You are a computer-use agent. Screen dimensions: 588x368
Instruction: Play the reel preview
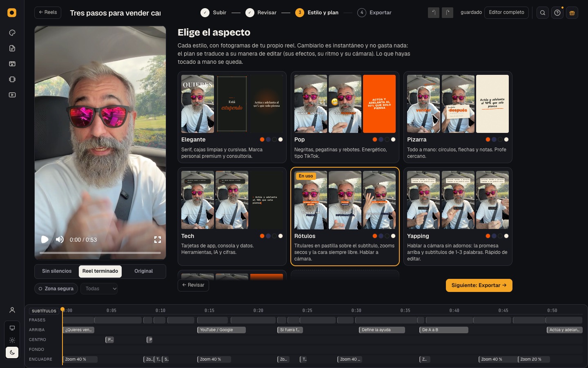click(x=45, y=240)
